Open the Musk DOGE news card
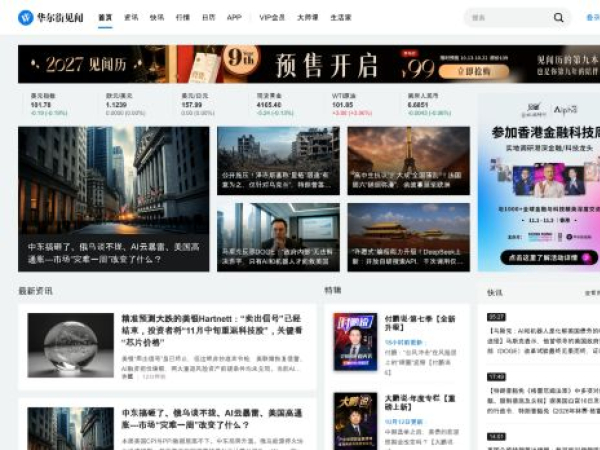This screenshot has width=600, height=450. coord(278,237)
